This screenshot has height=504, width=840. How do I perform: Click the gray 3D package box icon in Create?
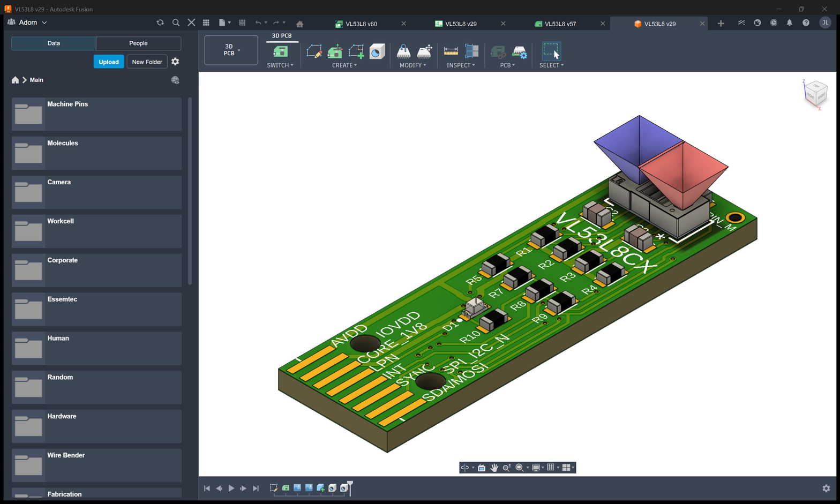tap(377, 51)
